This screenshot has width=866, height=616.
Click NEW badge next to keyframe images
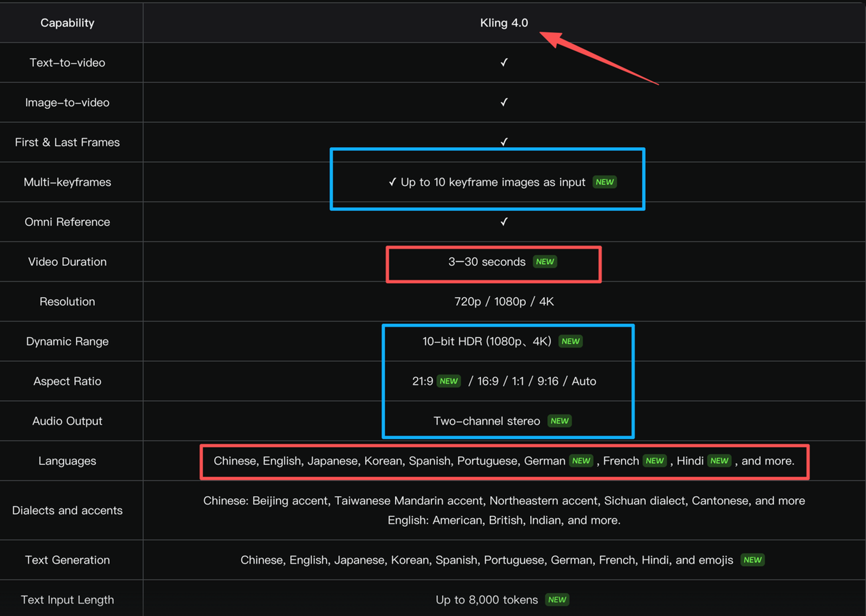tap(605, 182)
